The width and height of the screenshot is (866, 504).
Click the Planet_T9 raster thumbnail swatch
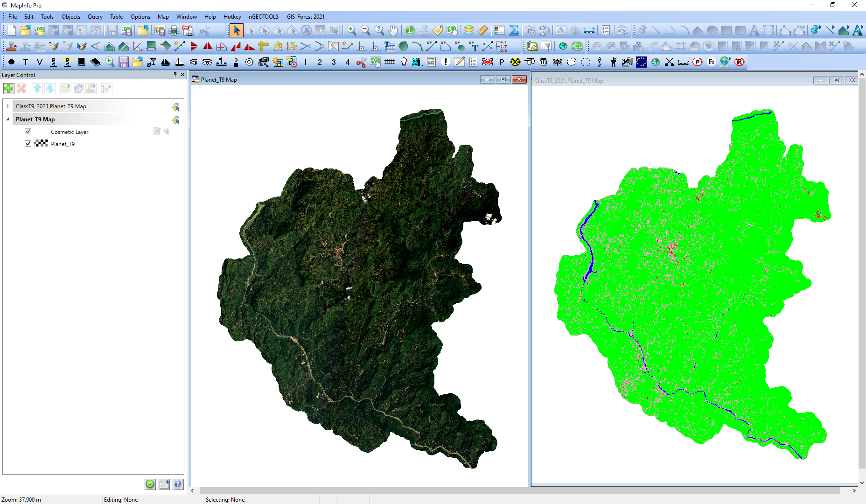[x=41, y=143]
